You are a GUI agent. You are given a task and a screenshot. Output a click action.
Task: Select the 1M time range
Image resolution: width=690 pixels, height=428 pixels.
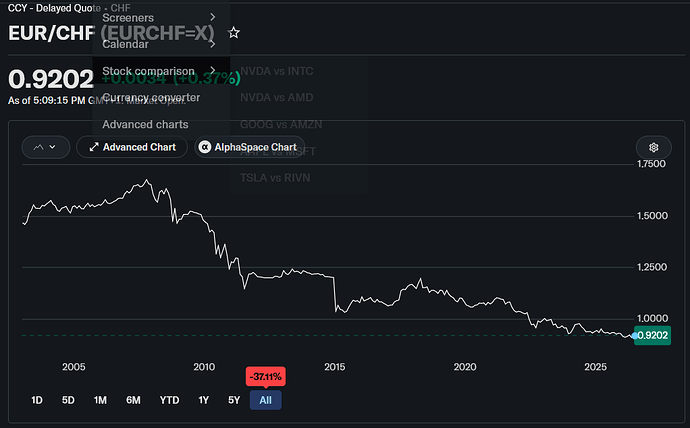pyautogui.click(x=100, y=400)
